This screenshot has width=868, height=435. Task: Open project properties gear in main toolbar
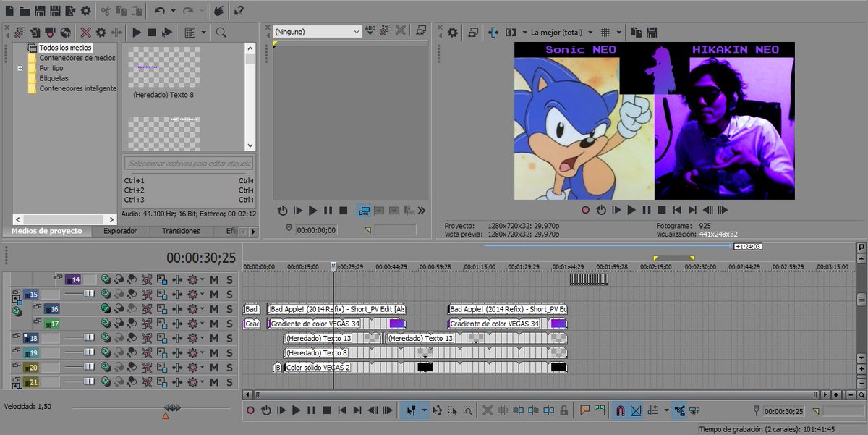86,11
